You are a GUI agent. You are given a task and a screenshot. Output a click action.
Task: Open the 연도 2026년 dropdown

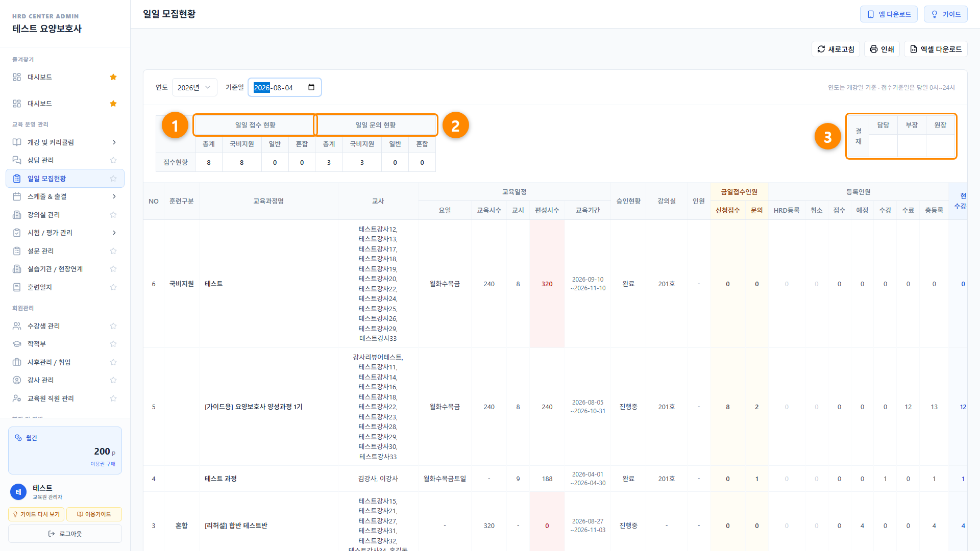pyautogui.click(x=194, y=87)
